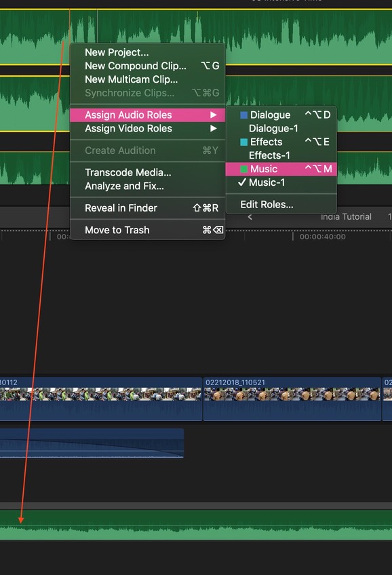Select the green music track in timeline

[196, 525]
